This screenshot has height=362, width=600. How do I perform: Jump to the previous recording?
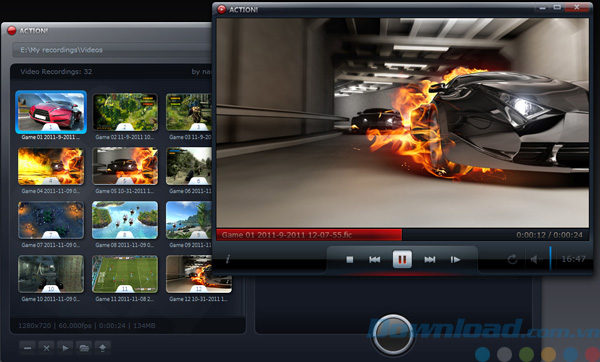pos(375,259)
